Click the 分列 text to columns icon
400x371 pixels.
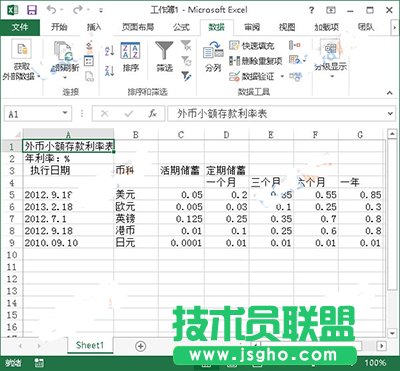coord(213,51)
